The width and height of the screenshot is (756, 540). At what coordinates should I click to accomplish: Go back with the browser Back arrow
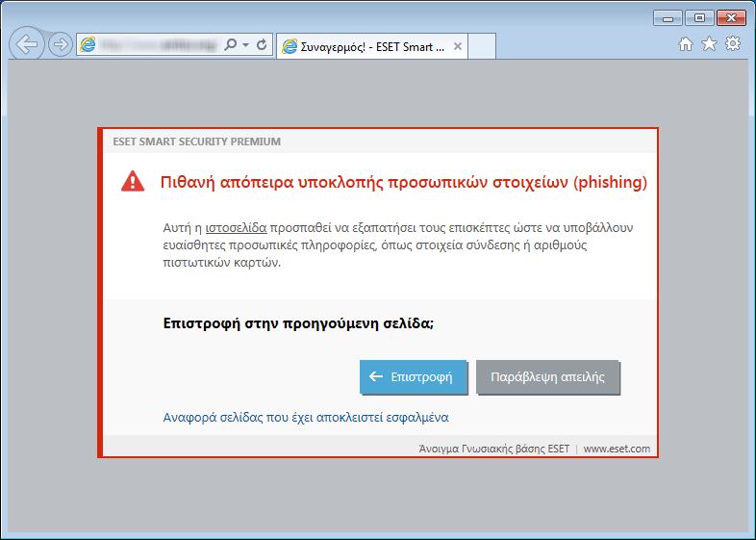tap(27, 44)
